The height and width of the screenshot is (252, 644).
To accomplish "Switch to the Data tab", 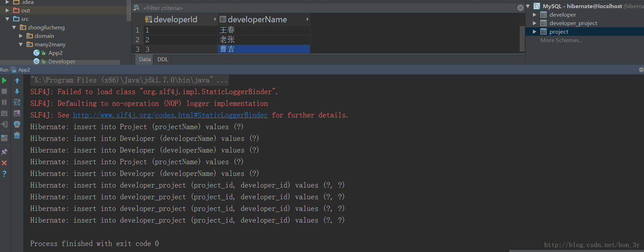I will click(145, 59).
